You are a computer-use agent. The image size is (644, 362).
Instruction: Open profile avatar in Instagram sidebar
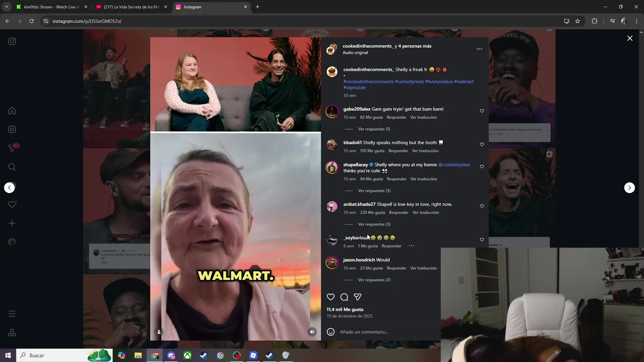click(12, 242)
